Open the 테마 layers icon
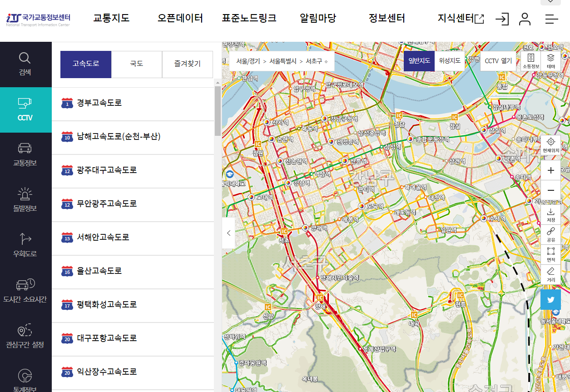This screenshot has height=392, width=570. 550,60
